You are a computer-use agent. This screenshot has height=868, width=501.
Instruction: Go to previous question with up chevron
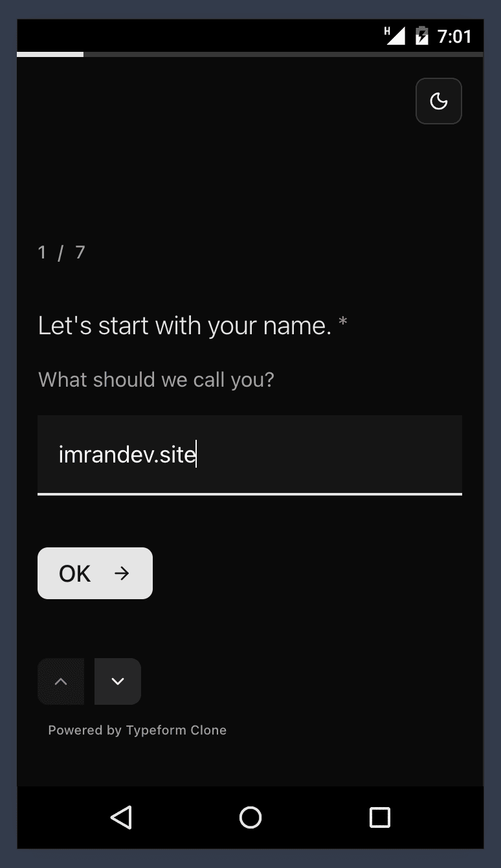point(61,681)
